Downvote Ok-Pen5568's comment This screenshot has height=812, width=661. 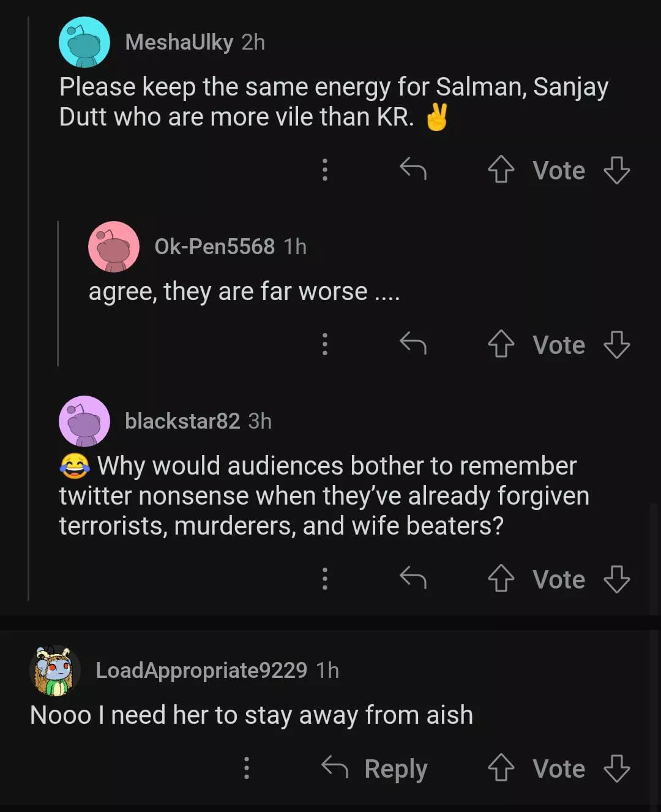pos(616,344)
